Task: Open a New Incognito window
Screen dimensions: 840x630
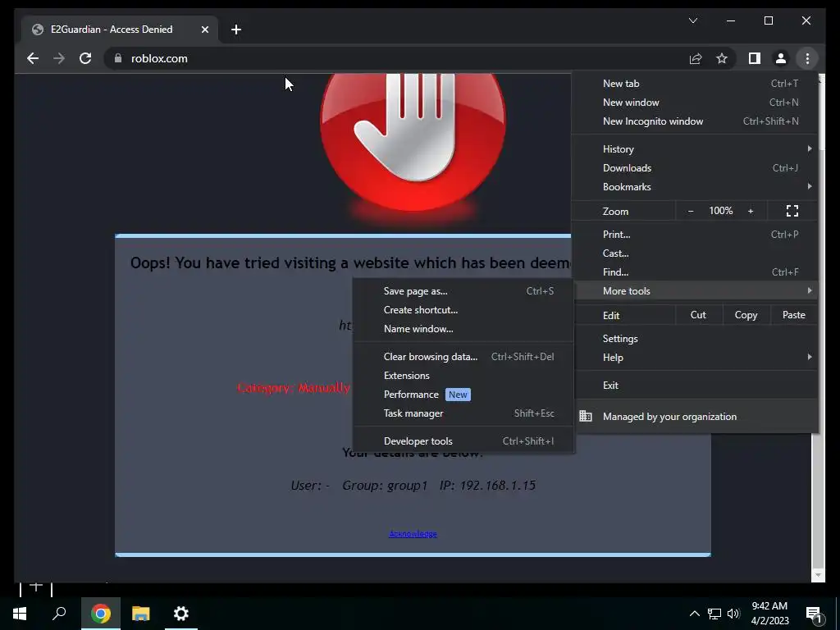Action: coord(695,121)
